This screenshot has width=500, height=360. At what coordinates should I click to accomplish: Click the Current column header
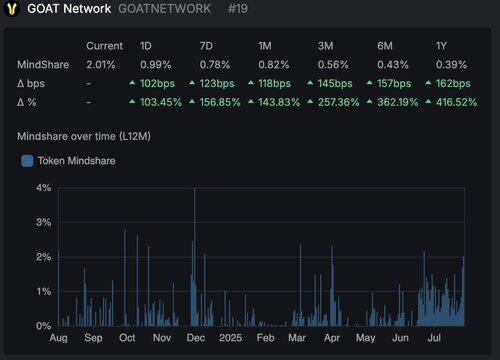[104, 46]
